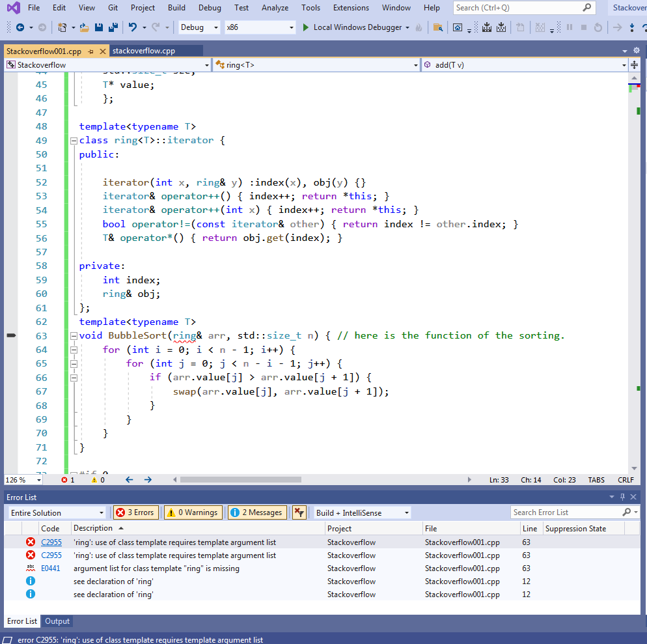The height and width of the screenshot is (644, 647).
Task: Start the Local Windows Debugger
Action: click(x=352, y=27)
